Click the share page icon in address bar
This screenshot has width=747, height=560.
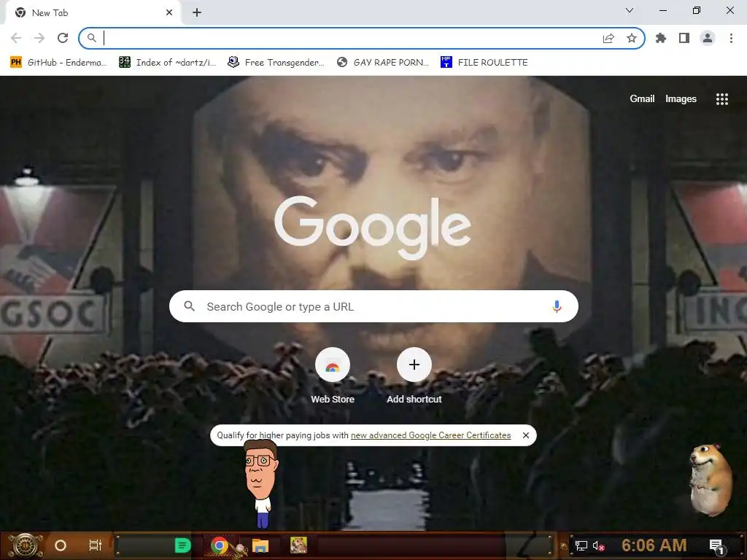point(608,38)
